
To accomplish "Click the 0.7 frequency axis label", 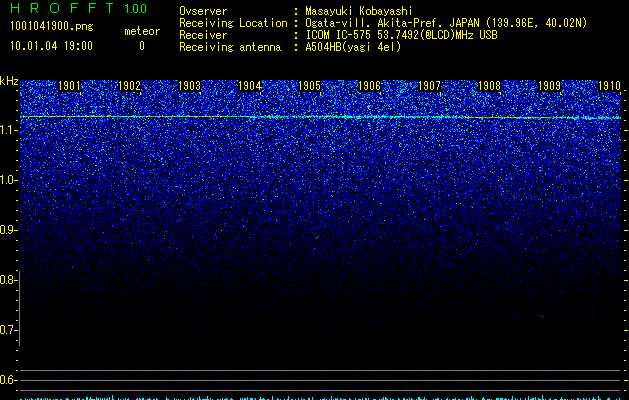I will click(8, 330).
